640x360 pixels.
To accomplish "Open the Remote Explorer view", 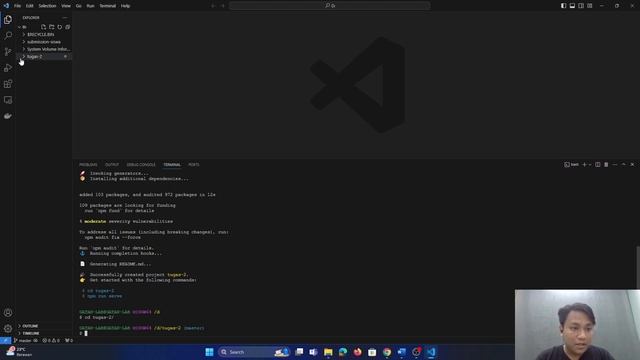I will [x=8, y=100].
